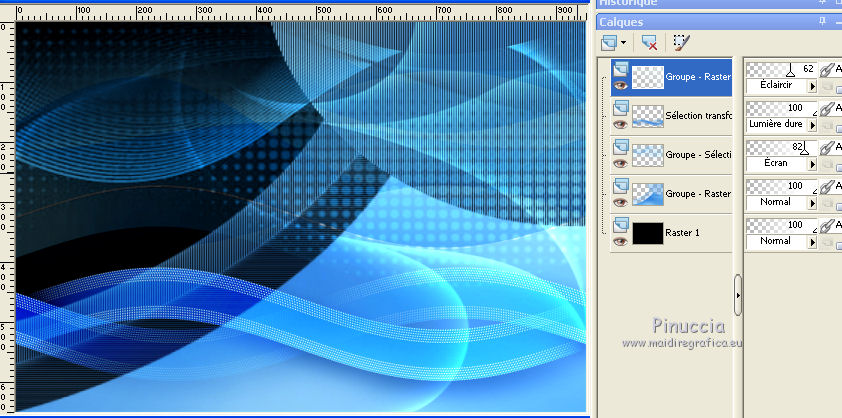Open the Écran blend mode dropdown arrow
Image resolution: width=842 pixels, height=418 pixels.
click(812, 164)
